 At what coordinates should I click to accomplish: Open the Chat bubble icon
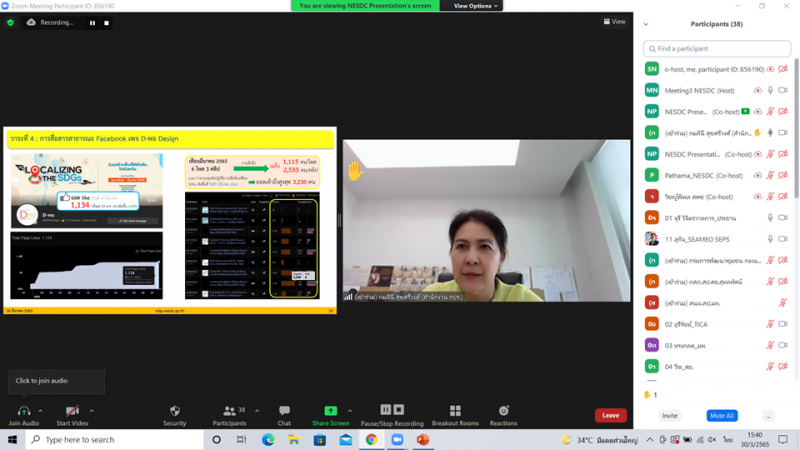pos(284,411)
